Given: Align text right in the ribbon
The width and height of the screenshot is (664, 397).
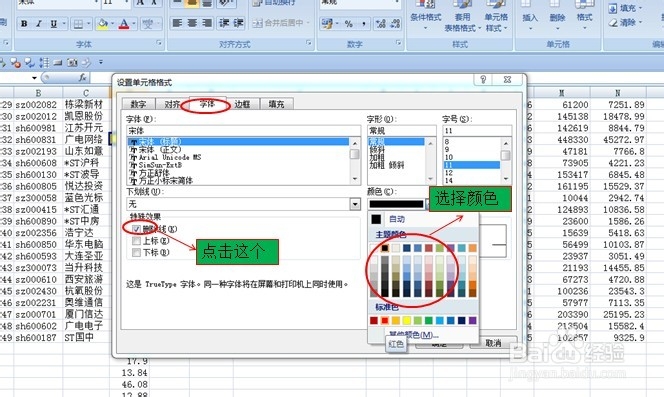Looking at the screenshot, I should point(207,23).
